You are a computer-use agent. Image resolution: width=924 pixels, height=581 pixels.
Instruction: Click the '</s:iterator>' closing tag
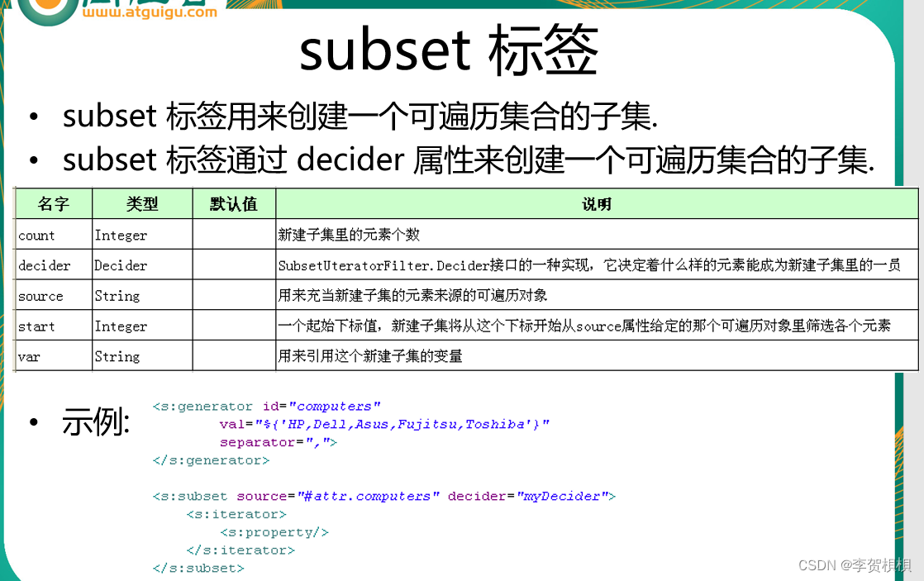[241, 550]
